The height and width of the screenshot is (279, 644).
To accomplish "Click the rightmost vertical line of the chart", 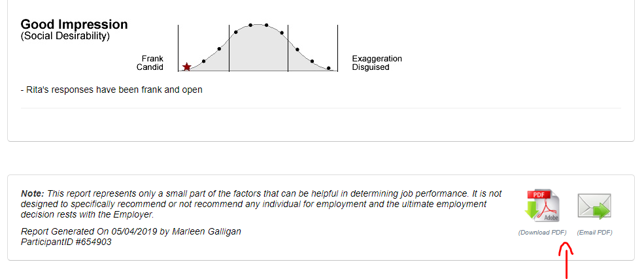I will click(337, 48).
